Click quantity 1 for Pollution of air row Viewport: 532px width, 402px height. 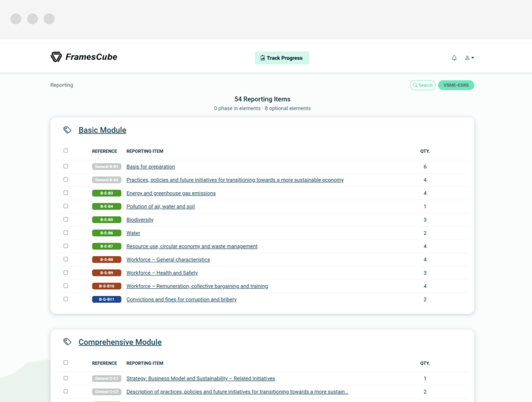coord(425,206)
